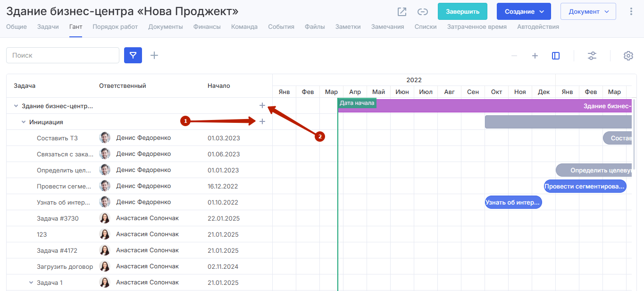Open the События tab
This screenshot has width=644, height=291.
click(281, 27)
